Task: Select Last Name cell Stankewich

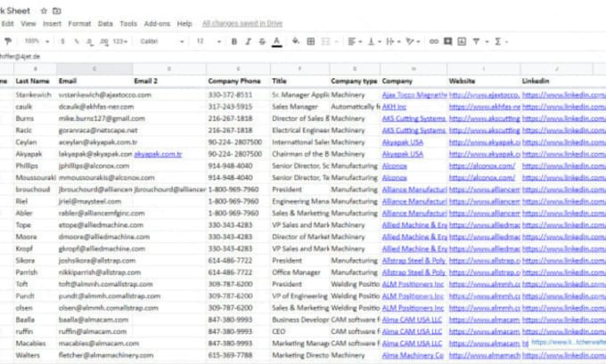Action: [35, 94]
